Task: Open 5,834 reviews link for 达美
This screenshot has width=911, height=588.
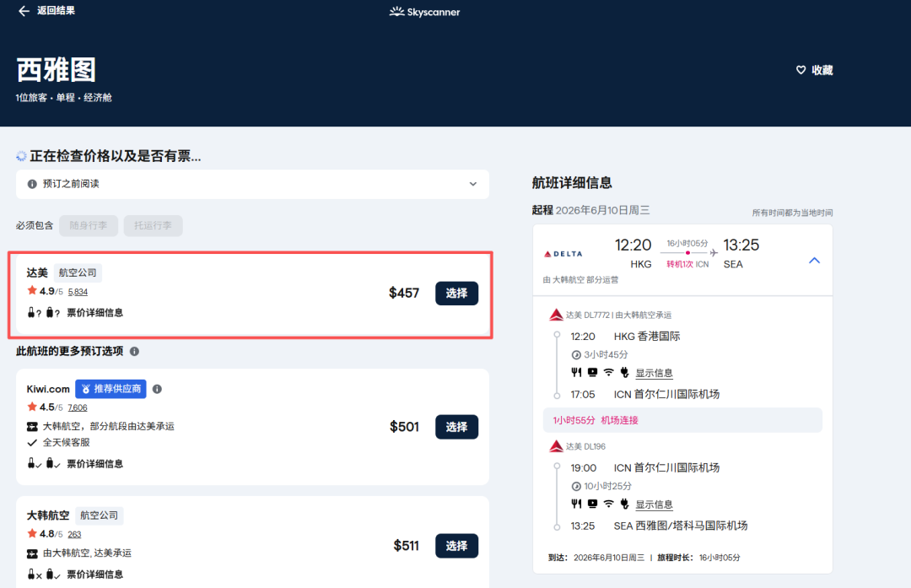Action: click(78, 292)
